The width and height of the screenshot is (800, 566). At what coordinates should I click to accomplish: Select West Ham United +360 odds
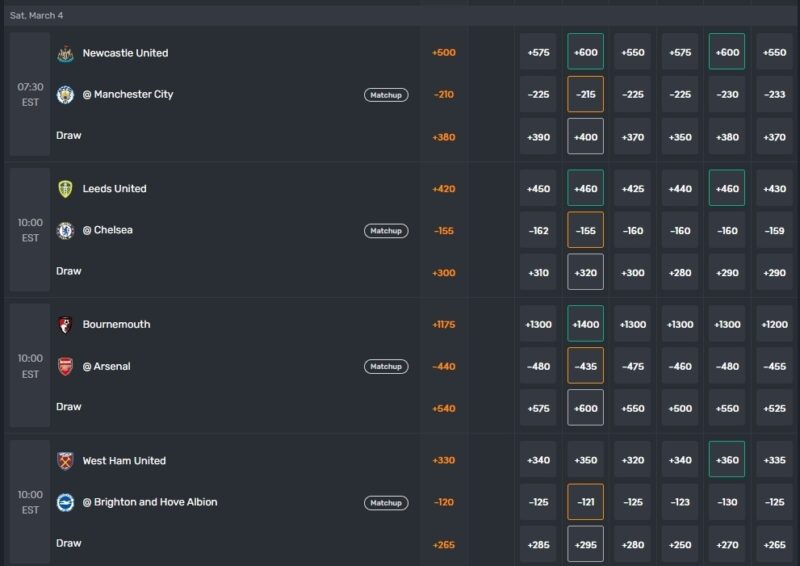click(x=727, y=461)
